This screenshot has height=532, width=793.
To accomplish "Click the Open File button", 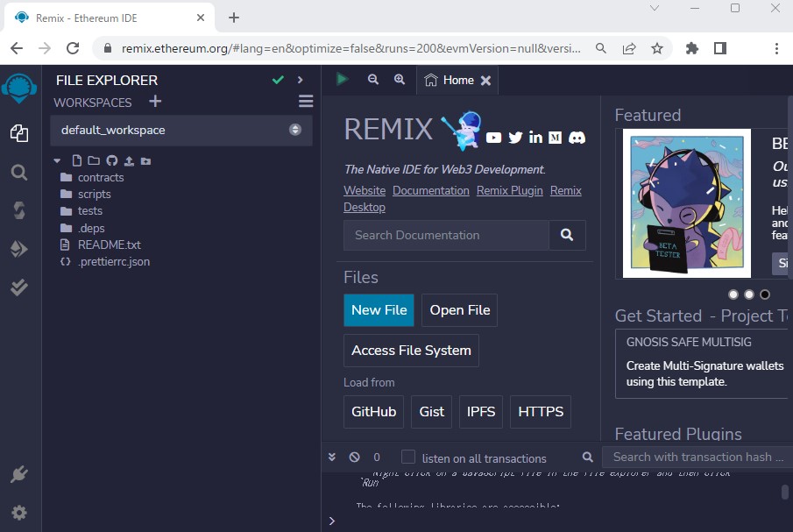I will click(460, 310).
